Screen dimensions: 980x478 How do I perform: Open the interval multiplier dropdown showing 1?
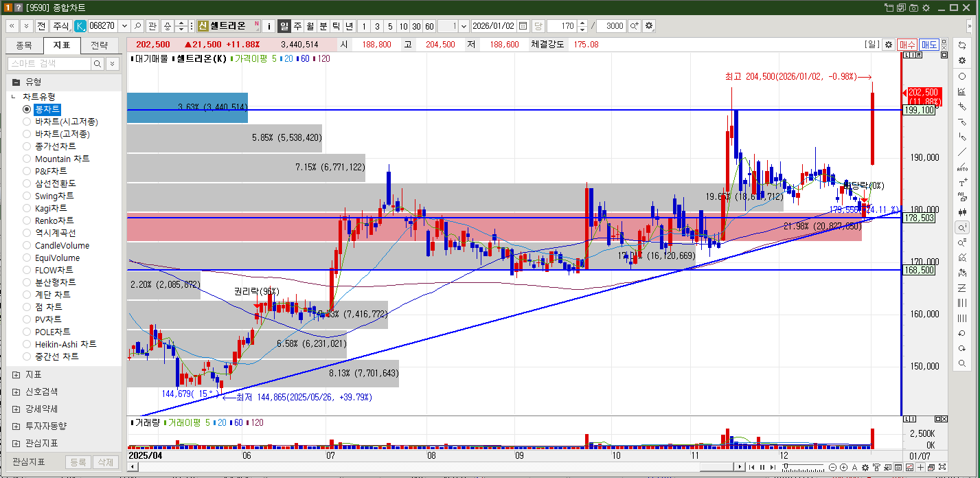[464, 26]
